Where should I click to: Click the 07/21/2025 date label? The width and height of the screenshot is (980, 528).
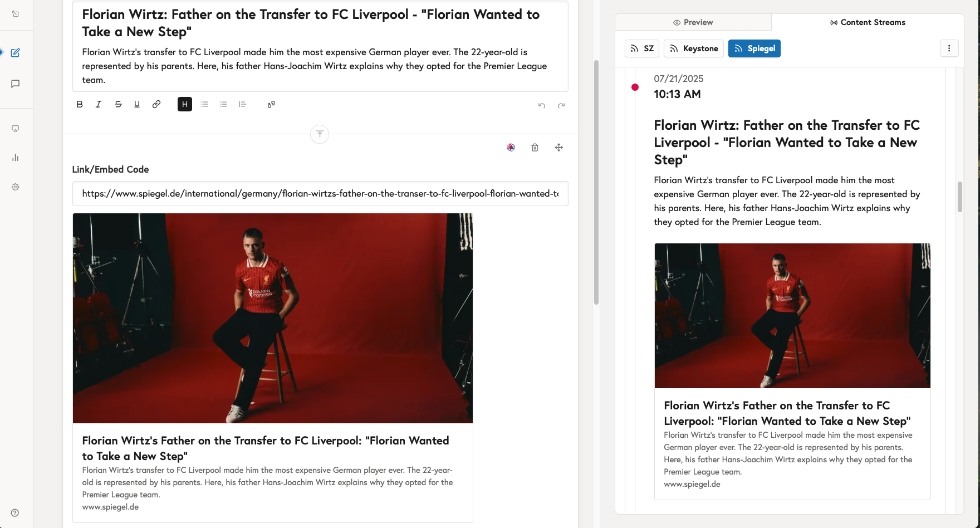(679, 79)
